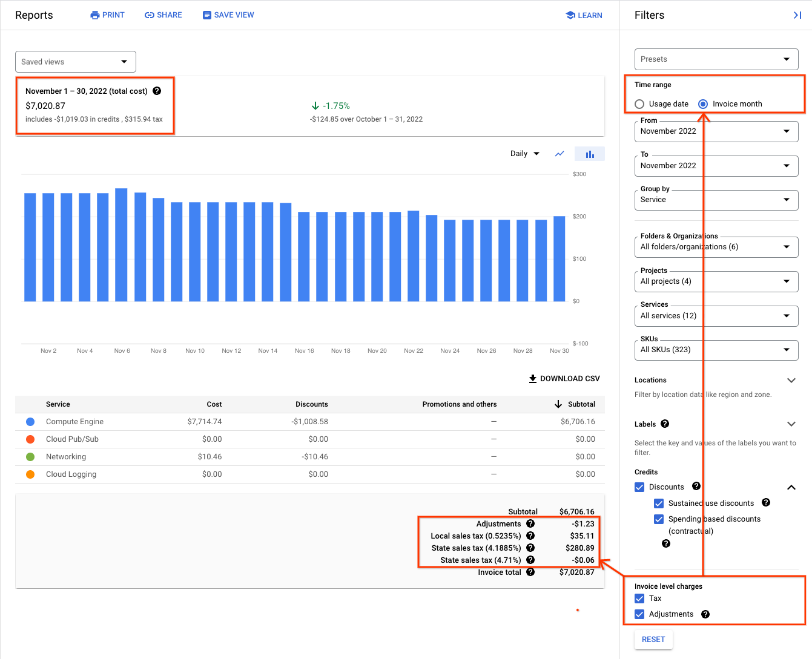
Task: Sort by the Service column header
Action: (58, 404)
